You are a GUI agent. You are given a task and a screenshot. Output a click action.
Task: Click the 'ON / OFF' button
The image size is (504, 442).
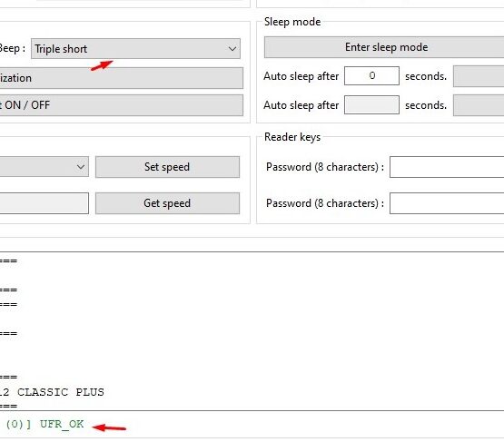121,105
